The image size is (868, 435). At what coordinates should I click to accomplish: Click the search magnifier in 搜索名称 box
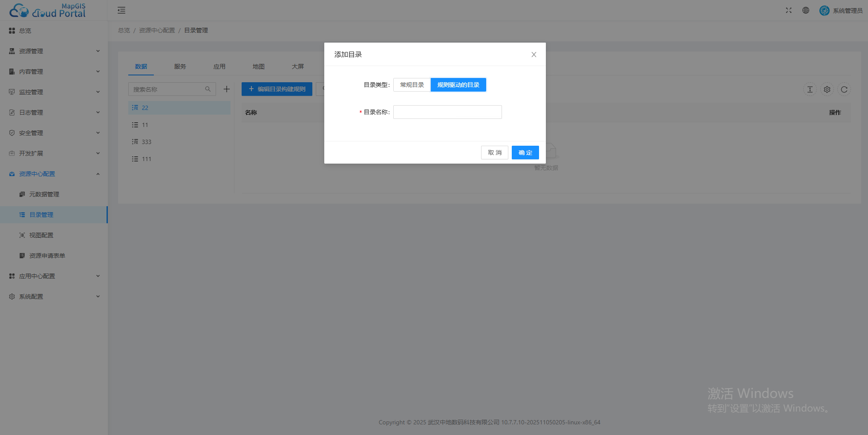(x=208, y=89)
